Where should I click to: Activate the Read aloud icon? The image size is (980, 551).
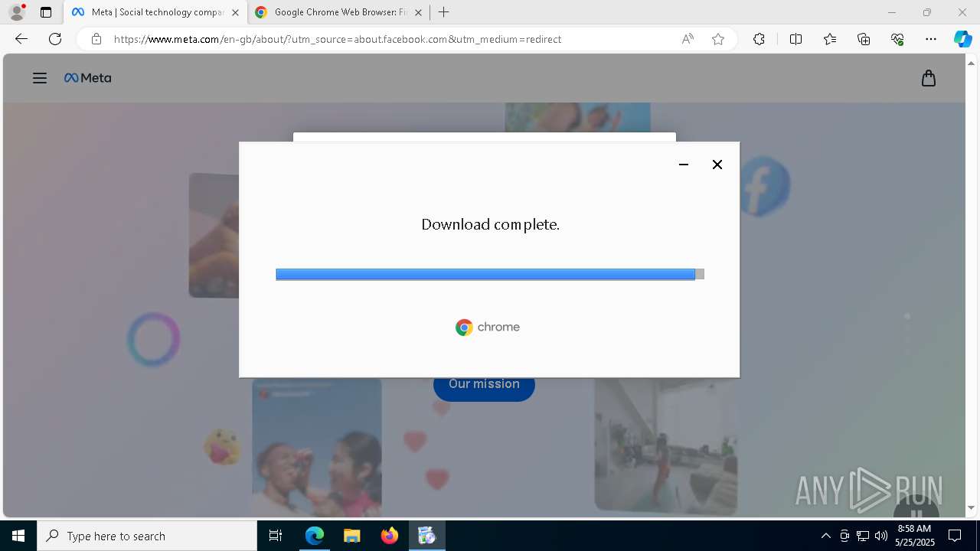[688, 39]
